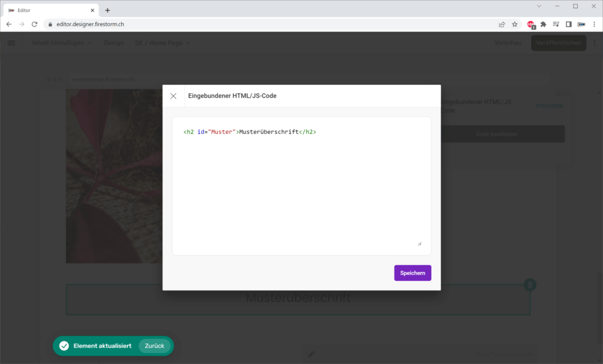This screenshot has width=603, height=364.
Task: Bookmark this page with the star icon
Action: tap(515, 24)
